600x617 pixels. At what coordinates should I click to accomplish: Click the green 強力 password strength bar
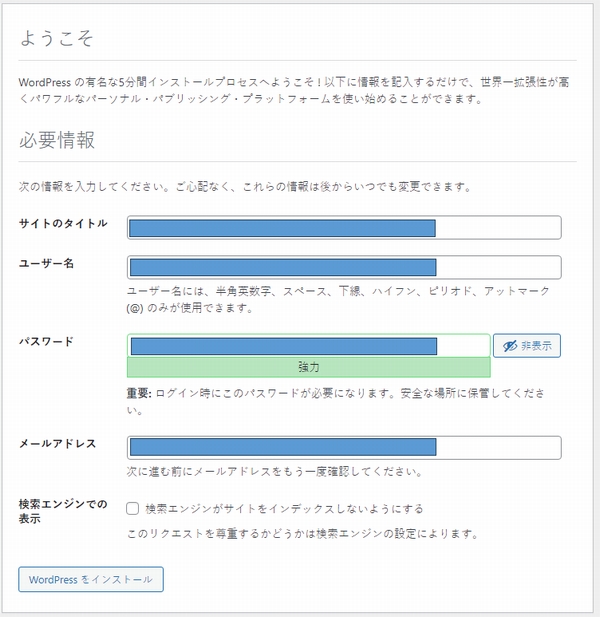coord(308,368)
